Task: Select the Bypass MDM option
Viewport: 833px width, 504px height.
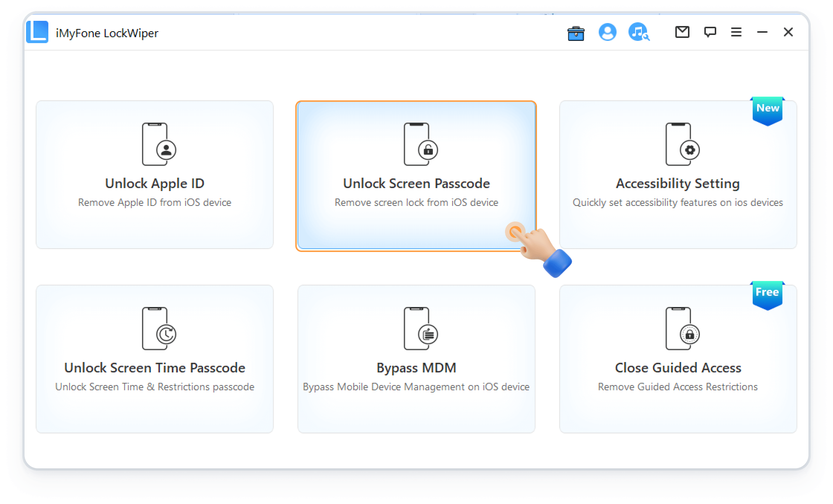Action: [416, 356]
